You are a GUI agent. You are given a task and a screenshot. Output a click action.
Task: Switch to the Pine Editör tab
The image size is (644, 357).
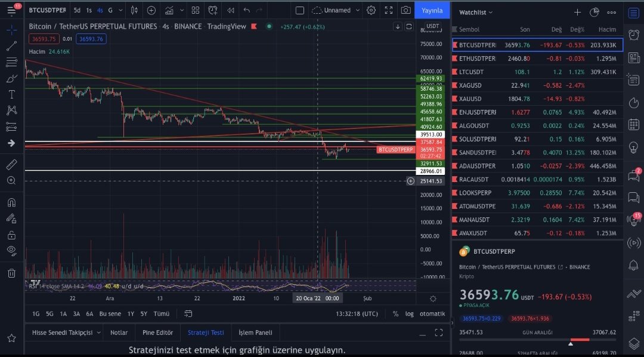(157, 333)
